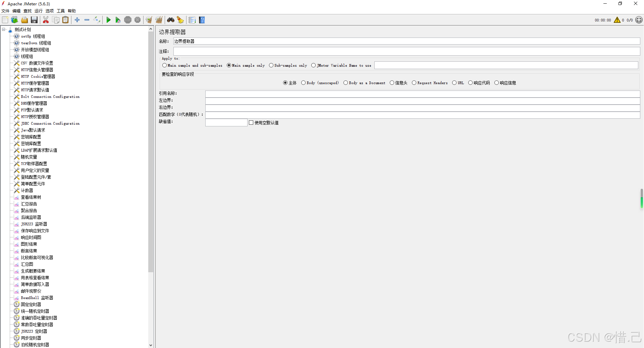The image size is (644, 348).
Task: Choose 主体 response field radio
Action: (290, 83)
